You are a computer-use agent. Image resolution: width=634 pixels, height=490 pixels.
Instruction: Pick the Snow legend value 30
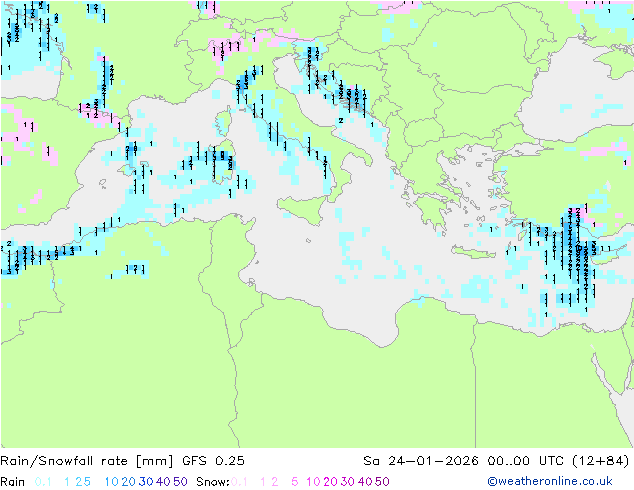(x=348, y=482)
